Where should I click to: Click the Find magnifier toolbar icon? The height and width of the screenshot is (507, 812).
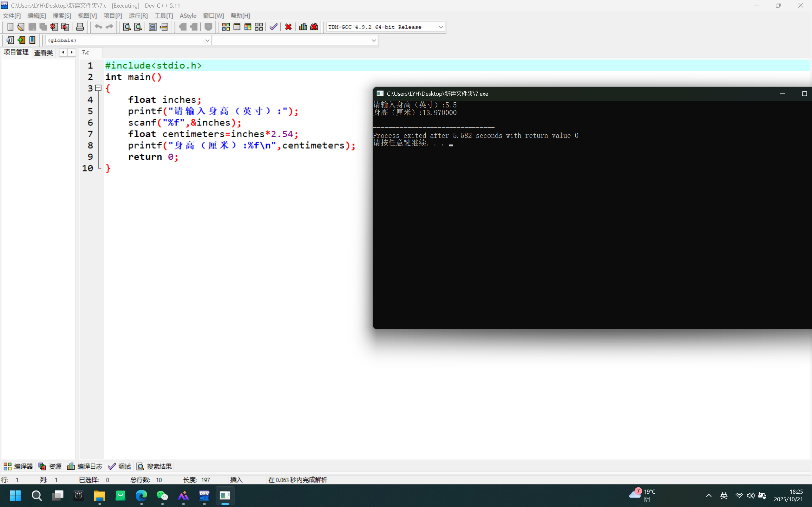(127, 27)
